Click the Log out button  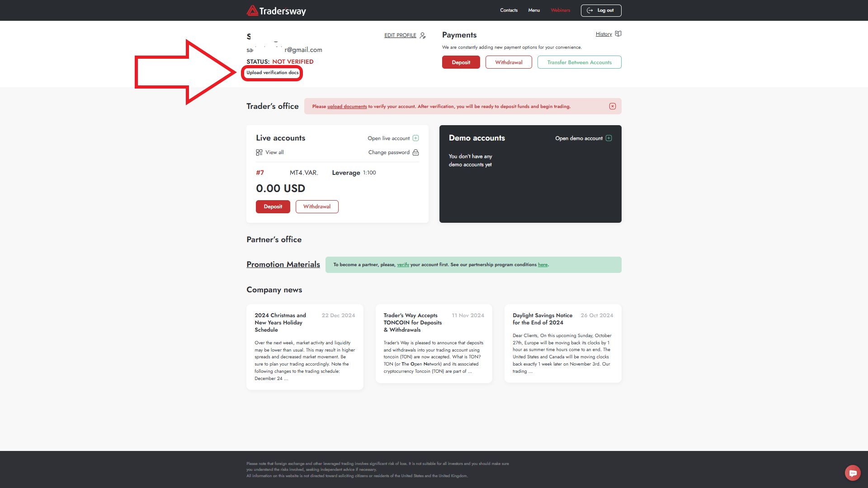[601, 10]
